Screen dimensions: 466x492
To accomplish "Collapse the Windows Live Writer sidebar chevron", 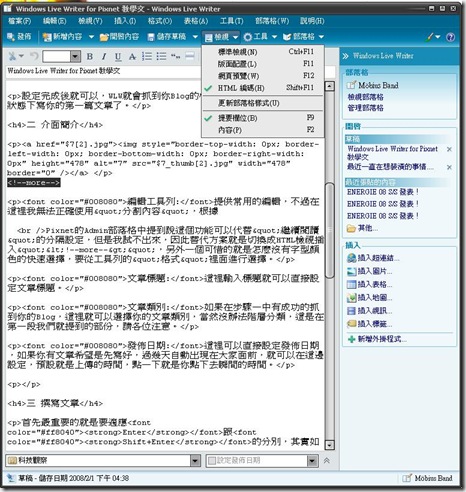I will (x=345, y=56).
